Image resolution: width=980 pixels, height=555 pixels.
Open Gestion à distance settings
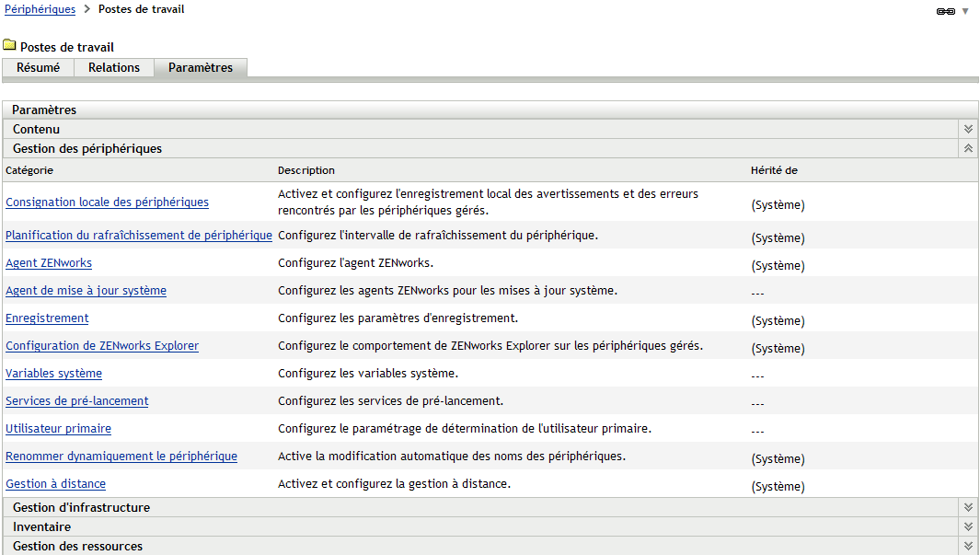(55, 483)
